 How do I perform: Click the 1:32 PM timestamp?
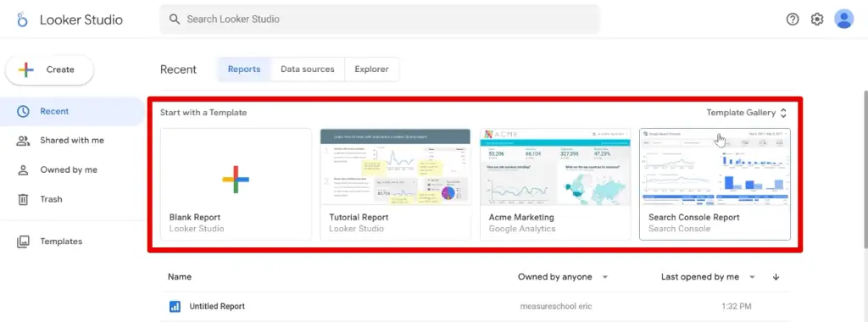coord(737,307)
